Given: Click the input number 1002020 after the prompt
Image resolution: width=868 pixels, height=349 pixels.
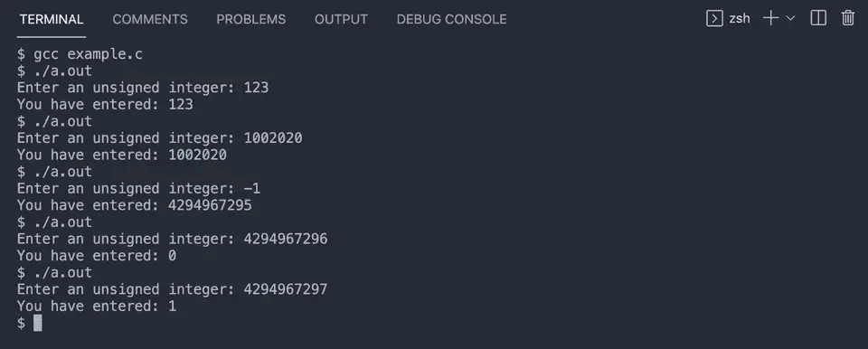Looking at the screenshot, I should (273, 138).
